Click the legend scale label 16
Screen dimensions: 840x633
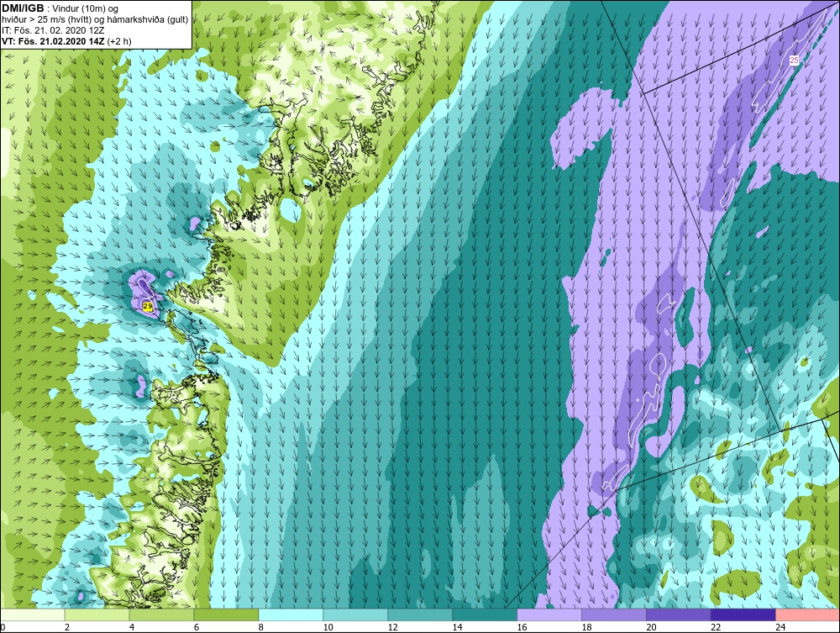point(522,627)
